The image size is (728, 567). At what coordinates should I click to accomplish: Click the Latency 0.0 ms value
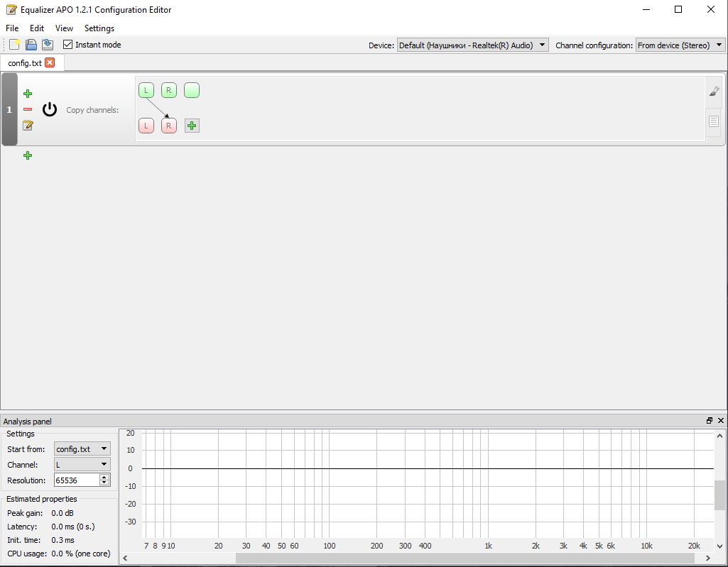point(73,527)
